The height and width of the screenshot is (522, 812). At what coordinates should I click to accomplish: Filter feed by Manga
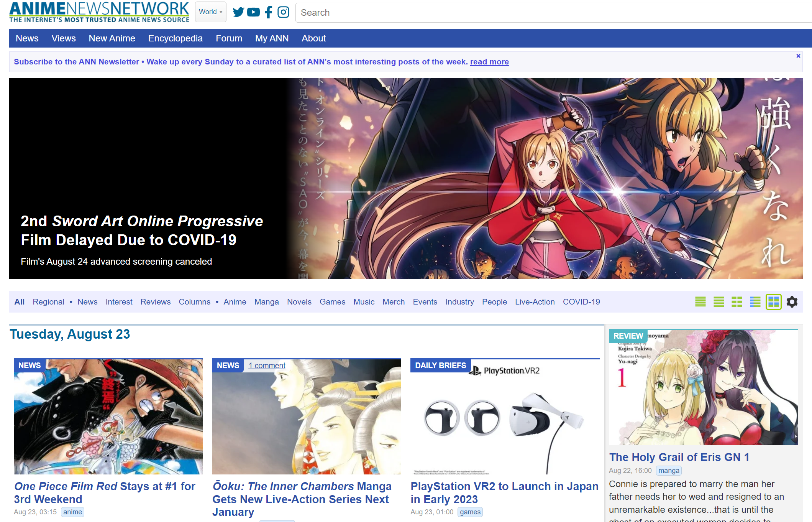266,302
